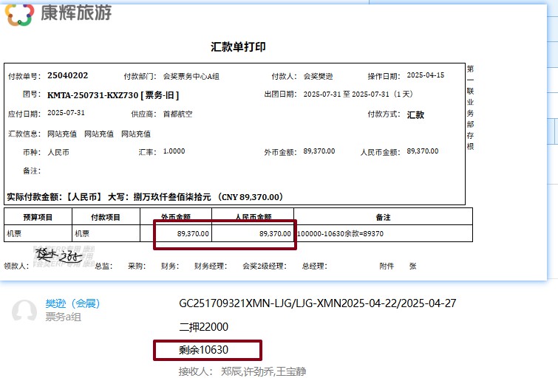Click group number KMTA-250731-KXZ730
Viewport: 558px width, 392px height.
coord(112,94)
